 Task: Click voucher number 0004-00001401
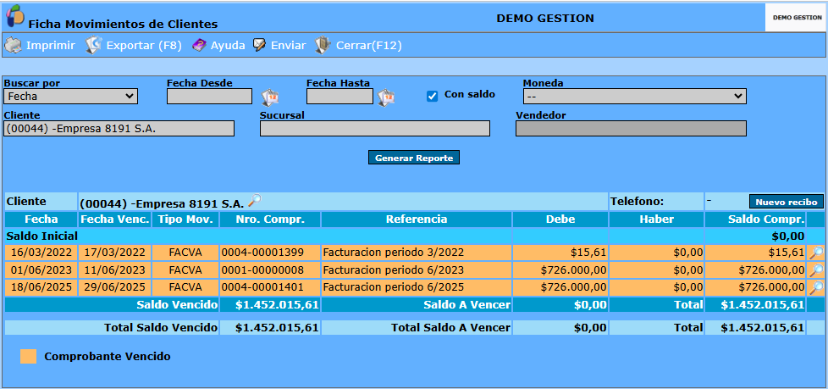click(263, 288)
